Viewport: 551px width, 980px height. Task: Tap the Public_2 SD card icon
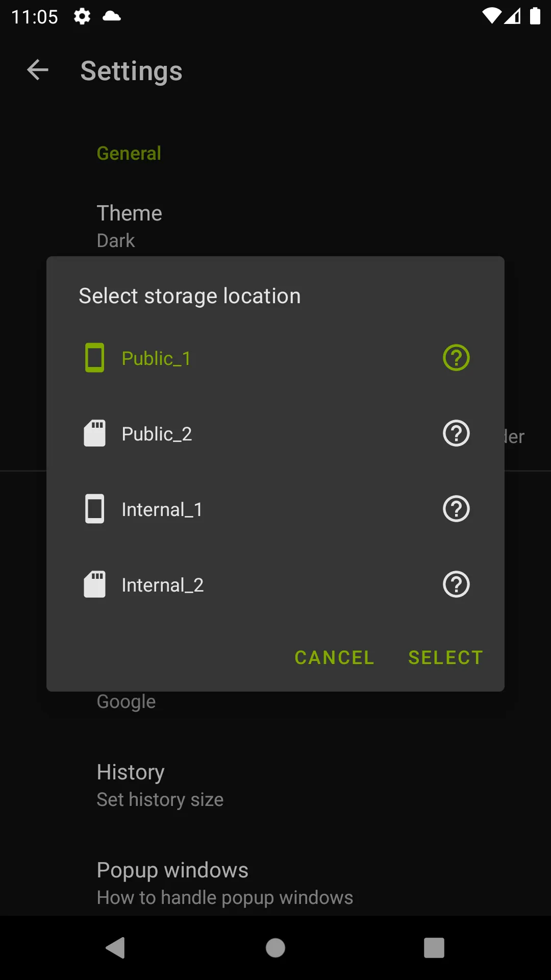94,433
